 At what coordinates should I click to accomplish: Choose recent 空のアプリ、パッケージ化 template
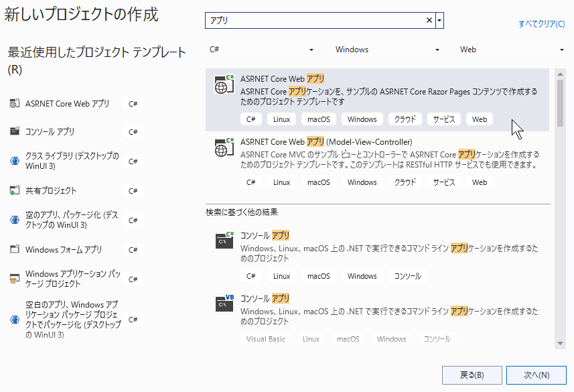click(72, 220)
